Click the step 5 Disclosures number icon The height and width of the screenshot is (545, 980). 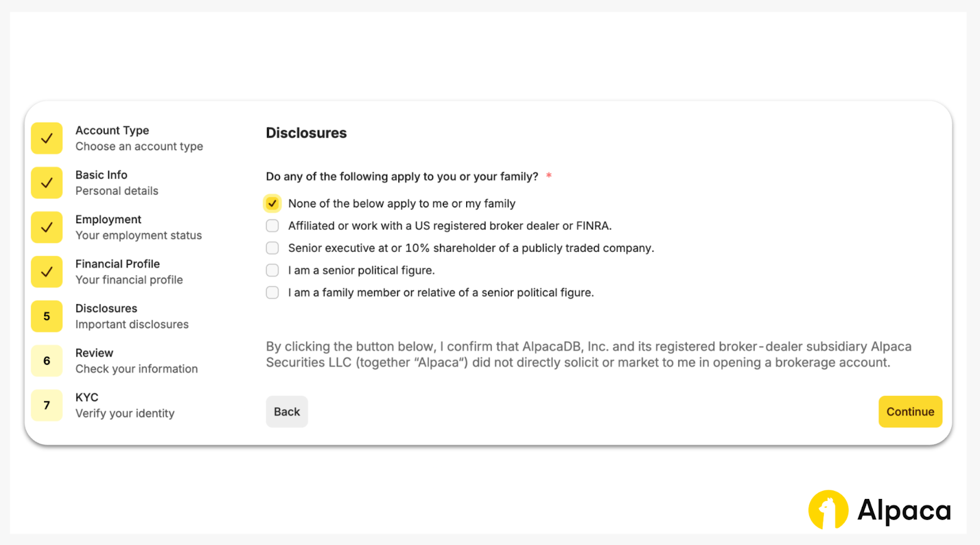pyautogui.click(x=47, y=316)
